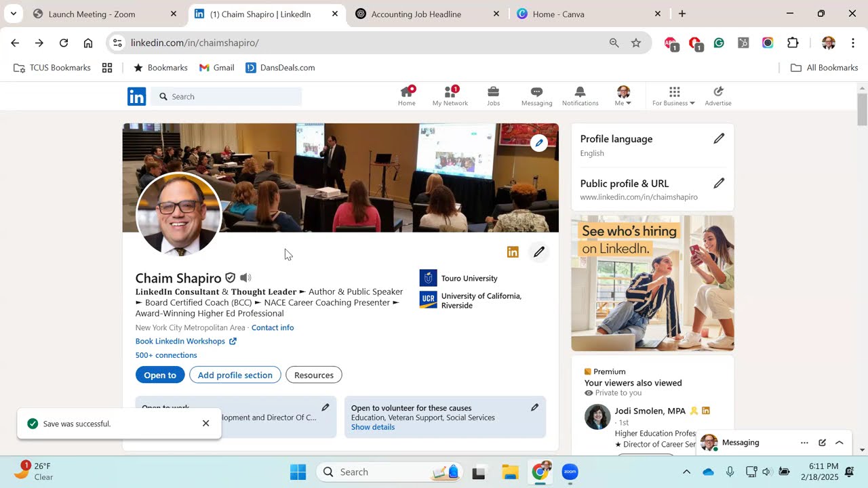Switch to Accounting Job Headline tab
This screenshot has width=868, height=488.
click(427, 14)
